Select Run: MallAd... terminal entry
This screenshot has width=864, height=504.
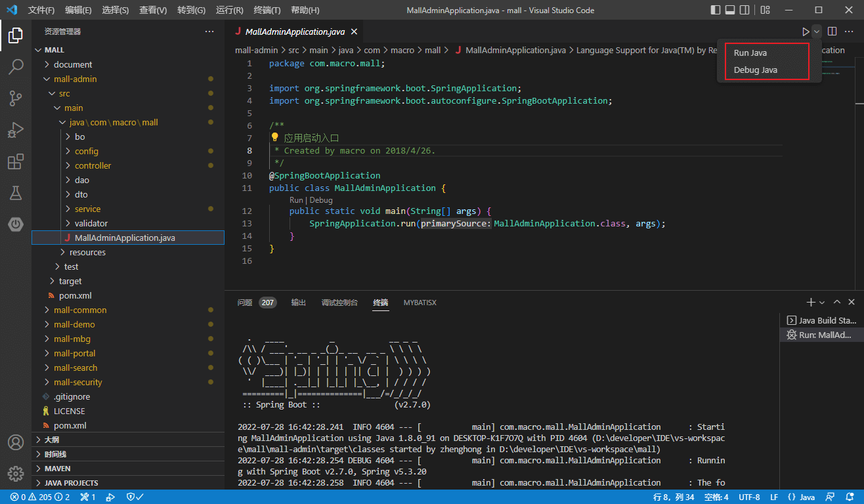pyautogui.click(x=821, y=335)
